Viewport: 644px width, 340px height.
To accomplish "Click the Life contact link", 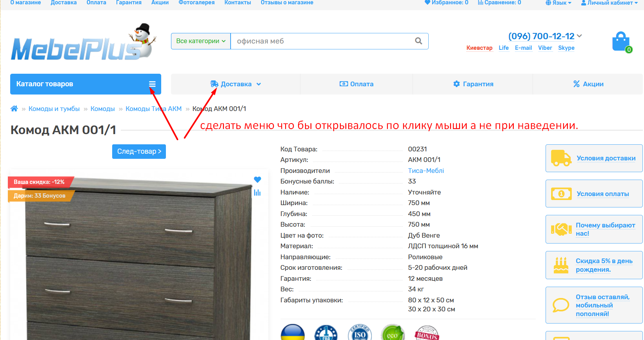I will pos(504,48).
